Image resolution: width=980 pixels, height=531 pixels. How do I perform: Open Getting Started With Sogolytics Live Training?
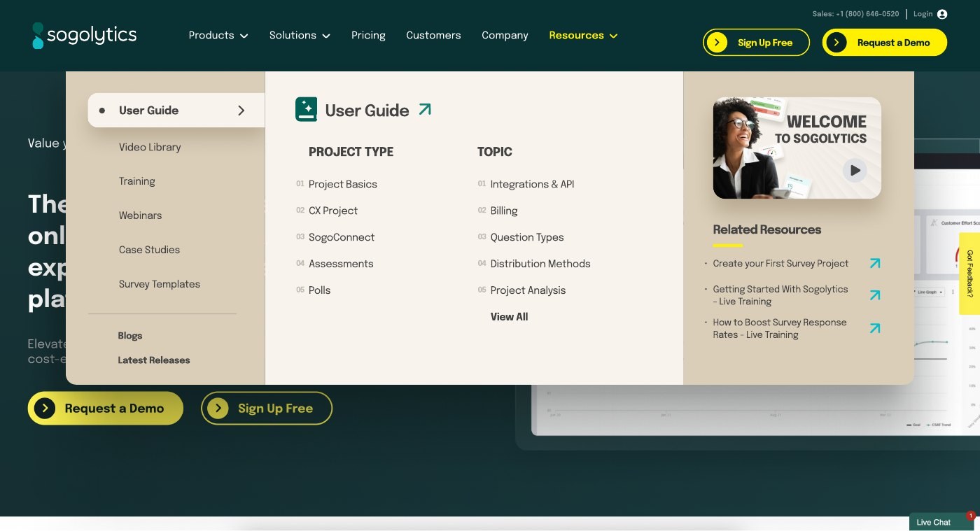pos(780,295)
